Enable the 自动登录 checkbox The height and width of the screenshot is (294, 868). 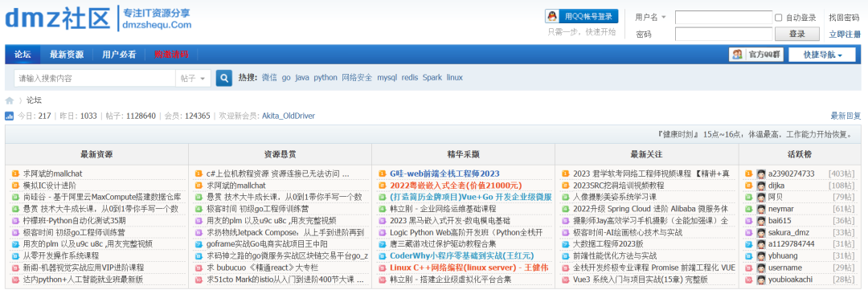click(x=778, y=18)
